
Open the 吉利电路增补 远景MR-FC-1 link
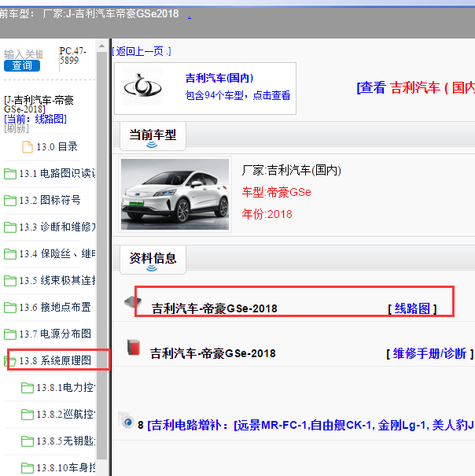click(x=311, y=426)
